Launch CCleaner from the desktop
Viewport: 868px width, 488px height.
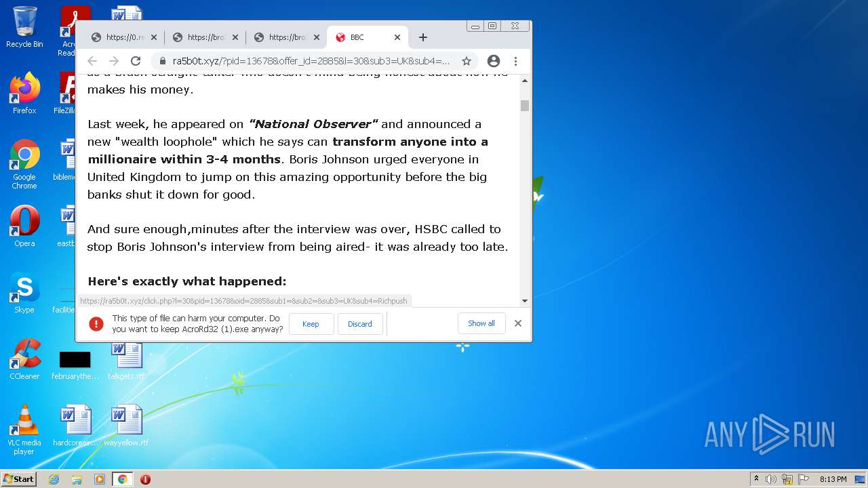(x=24, y=359)
